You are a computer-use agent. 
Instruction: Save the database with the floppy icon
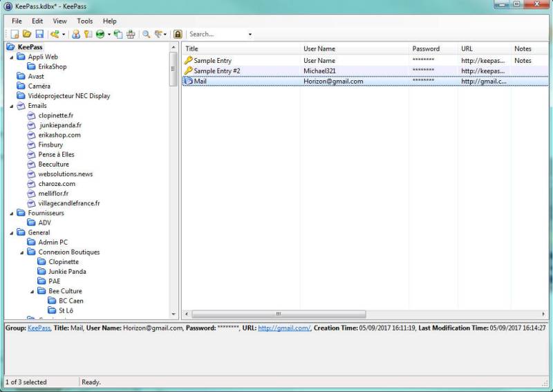(x=39, y=34)
